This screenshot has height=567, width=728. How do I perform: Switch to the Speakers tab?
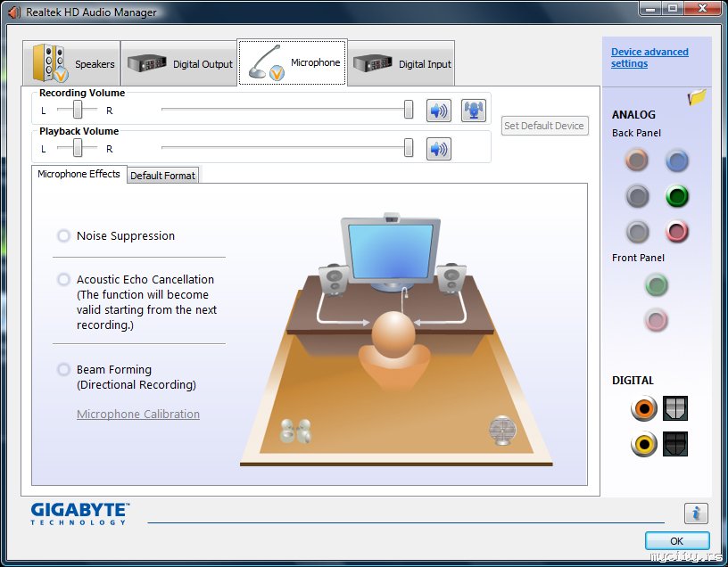(x=71, y=63)
